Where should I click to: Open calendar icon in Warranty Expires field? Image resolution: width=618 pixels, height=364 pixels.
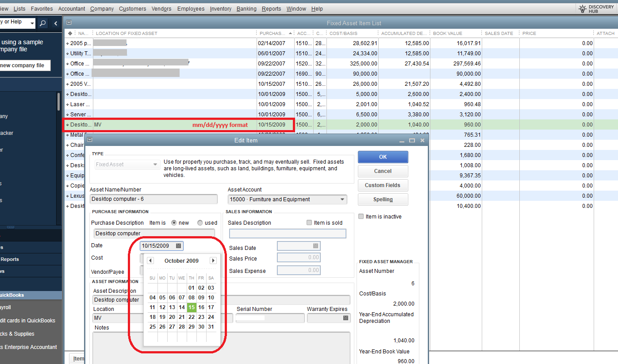pyautogui.click(x=345, y=318)
